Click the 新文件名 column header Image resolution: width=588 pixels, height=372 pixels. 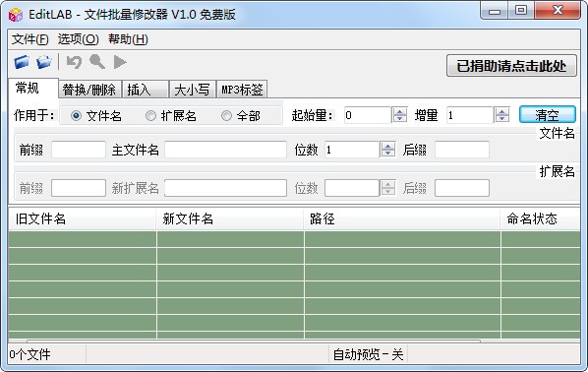coord(229,218)
